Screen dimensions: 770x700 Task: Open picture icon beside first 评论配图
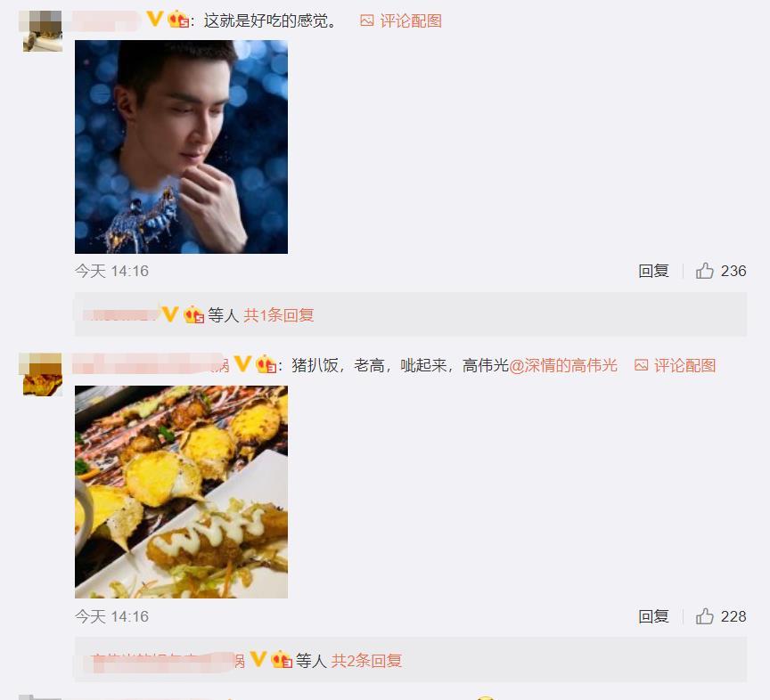367,20
